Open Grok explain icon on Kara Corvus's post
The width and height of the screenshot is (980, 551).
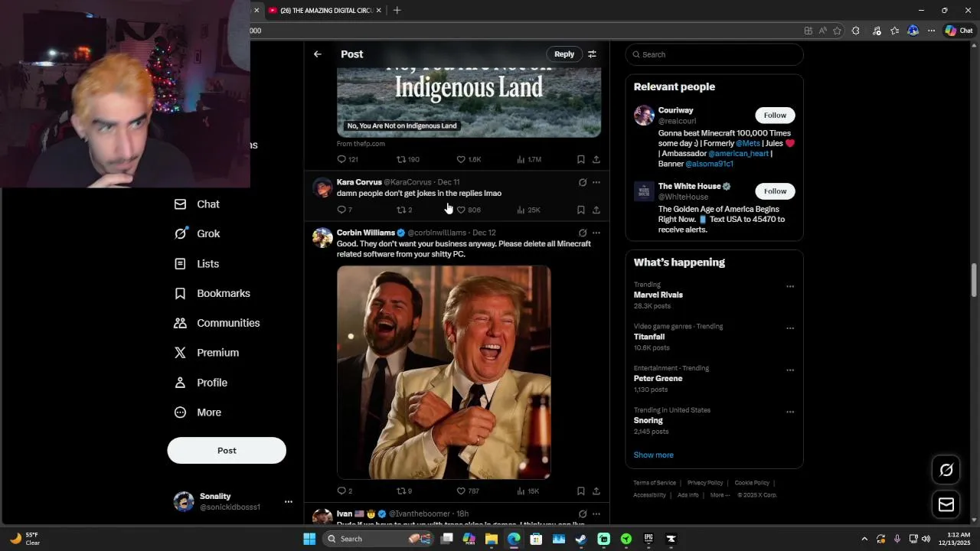coord(583,182)
